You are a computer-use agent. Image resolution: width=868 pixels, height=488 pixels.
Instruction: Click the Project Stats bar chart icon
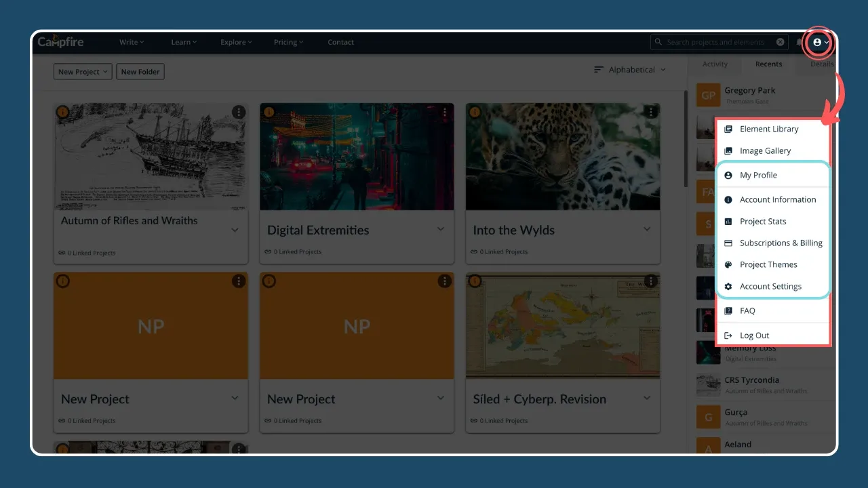728,221
